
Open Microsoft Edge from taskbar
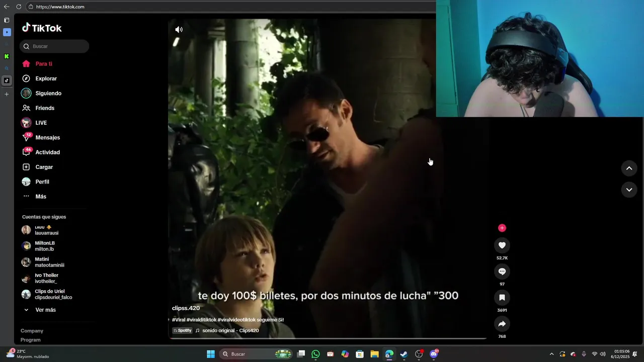click(389, 354)
